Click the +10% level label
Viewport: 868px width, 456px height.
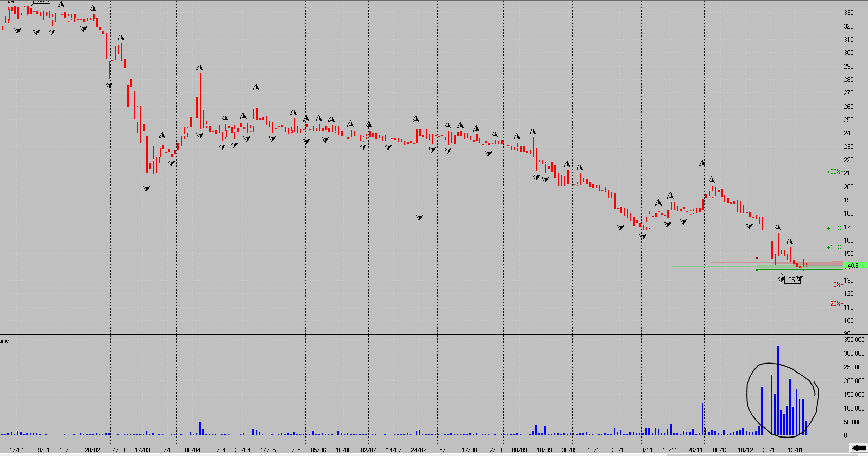(x=834, y=247)
